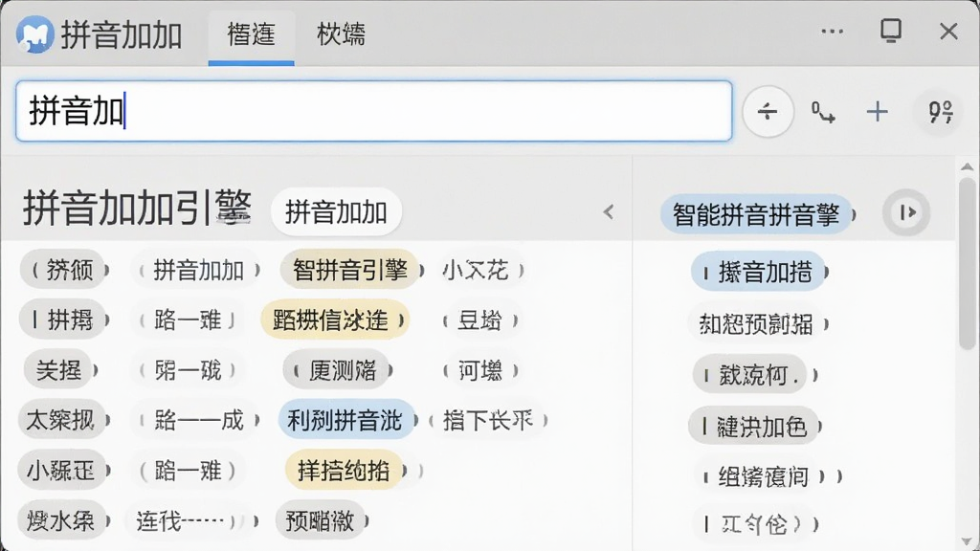
Task: Choose the 键洪加色 right-panel item
Action: (x=754, y=427)
